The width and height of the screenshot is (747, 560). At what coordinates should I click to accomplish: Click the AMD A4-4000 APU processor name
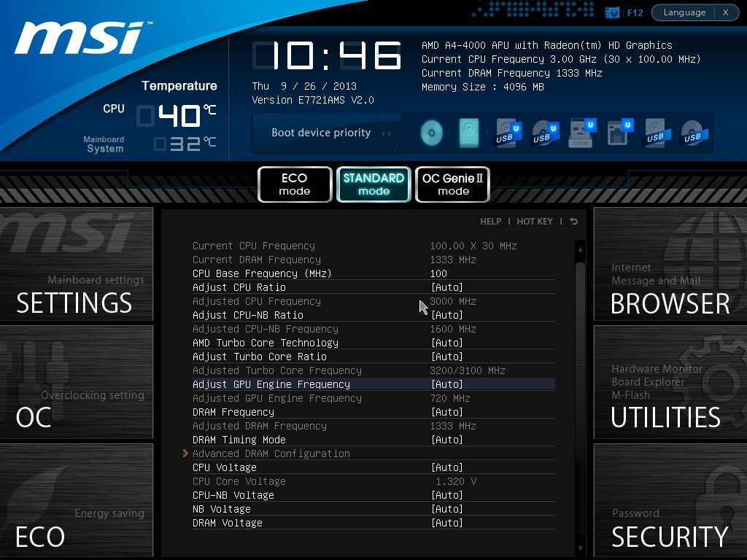(547, 45)
